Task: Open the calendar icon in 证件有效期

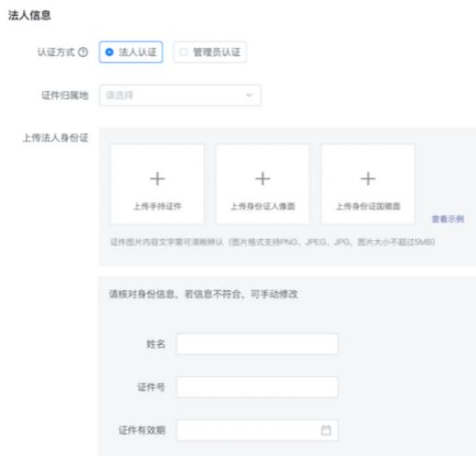Action: click(326, 430)
